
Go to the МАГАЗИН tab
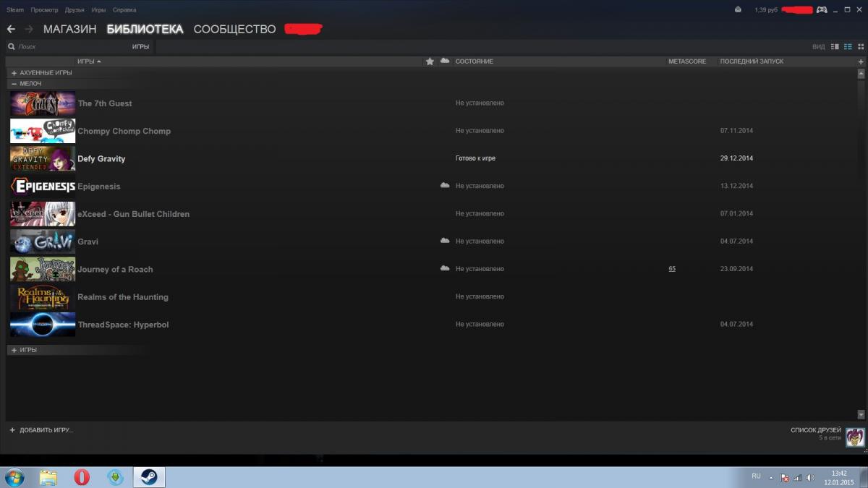[69, 30]
